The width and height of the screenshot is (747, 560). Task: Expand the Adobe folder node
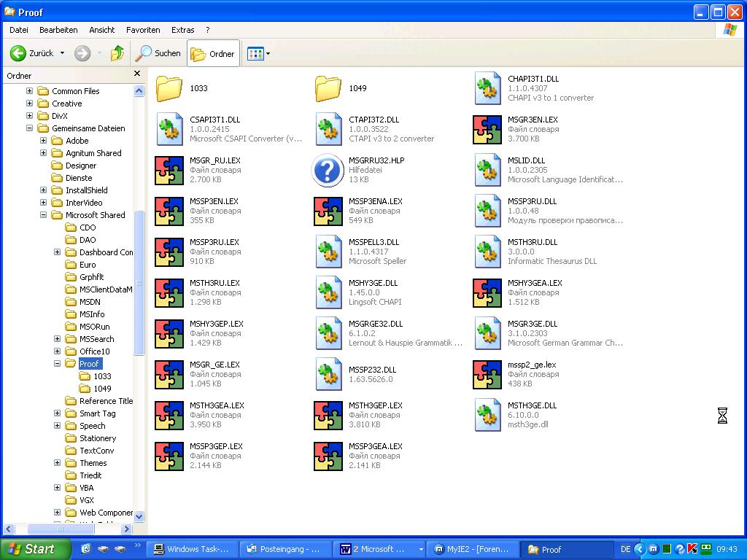point(43,140)
